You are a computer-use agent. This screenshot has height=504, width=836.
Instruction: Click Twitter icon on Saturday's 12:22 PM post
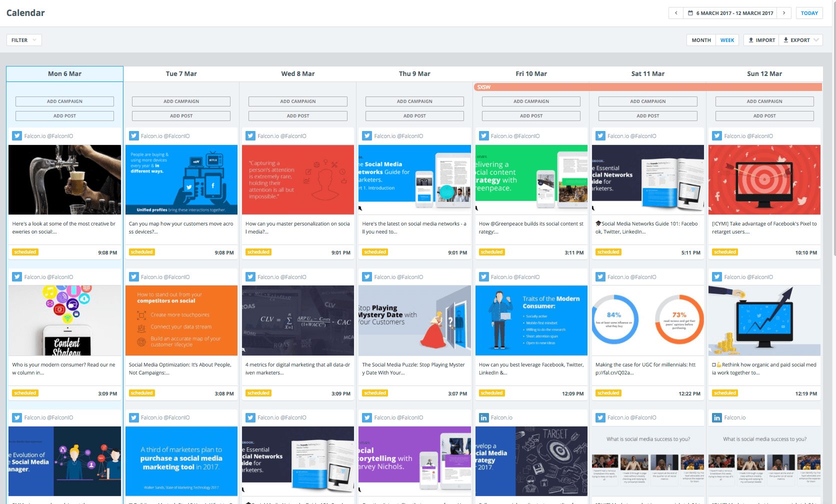[600, 277]
